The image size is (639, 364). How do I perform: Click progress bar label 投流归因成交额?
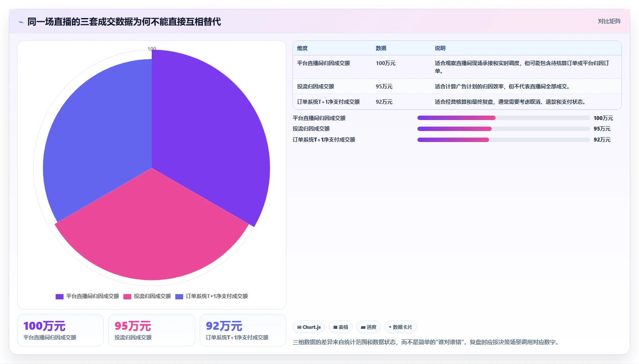coord(311,129)
